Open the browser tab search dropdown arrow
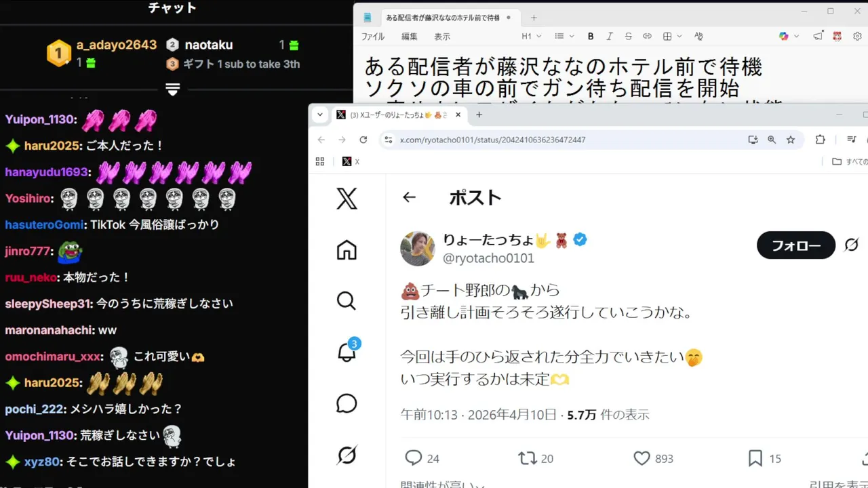Viewport: 868px width, 488px height. click(320, 115)
